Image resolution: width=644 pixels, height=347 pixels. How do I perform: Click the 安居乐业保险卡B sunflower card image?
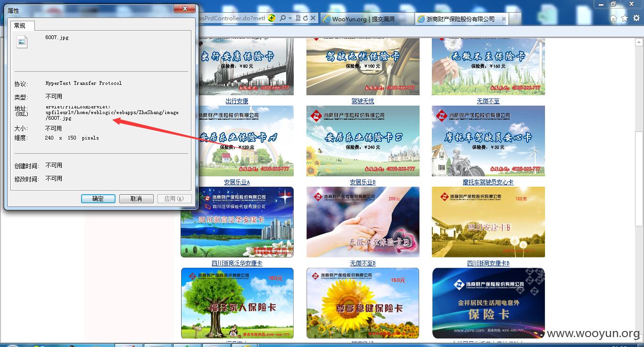pos(363,141)
